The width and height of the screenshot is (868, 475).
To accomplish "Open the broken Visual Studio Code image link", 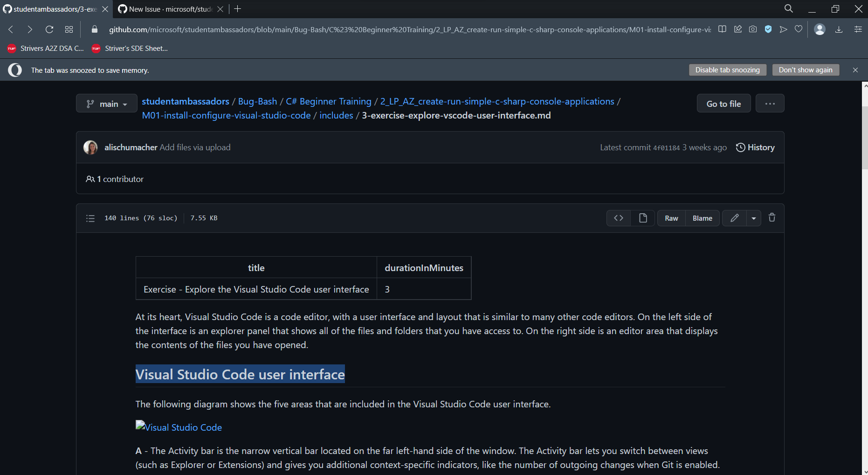I will [x=179, y=427].
